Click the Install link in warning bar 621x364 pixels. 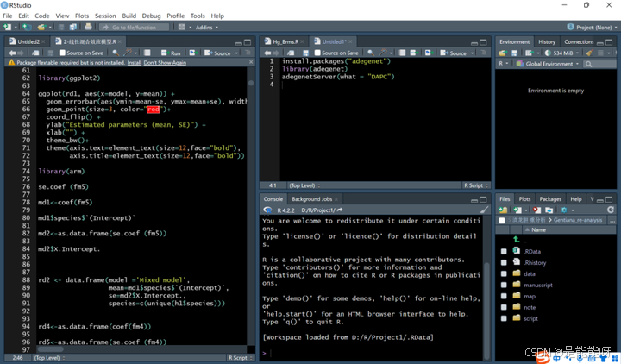(134, 63)
